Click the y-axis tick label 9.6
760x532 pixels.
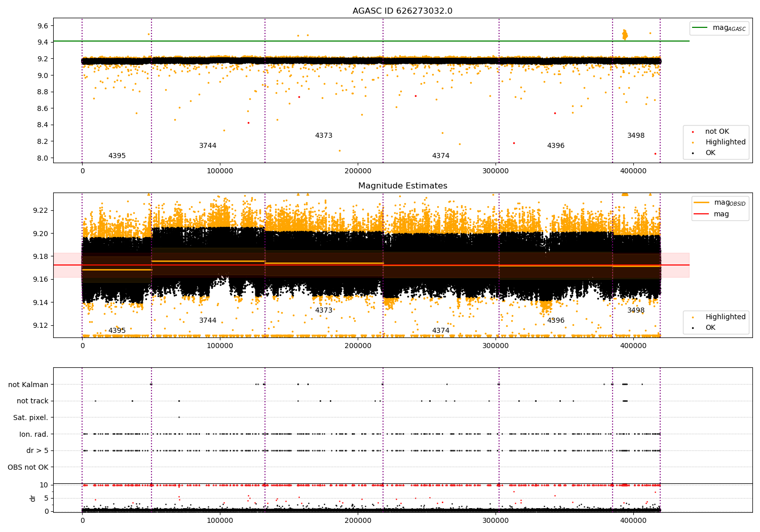tap(43, 26)
